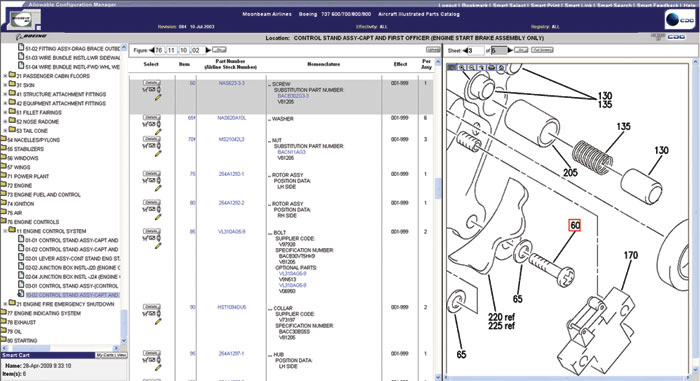The width and height of the screenshot is (700, 381).
Task: Click pencil icon for ROTOR ASSY LH SIDE
Action: (158, 188)
